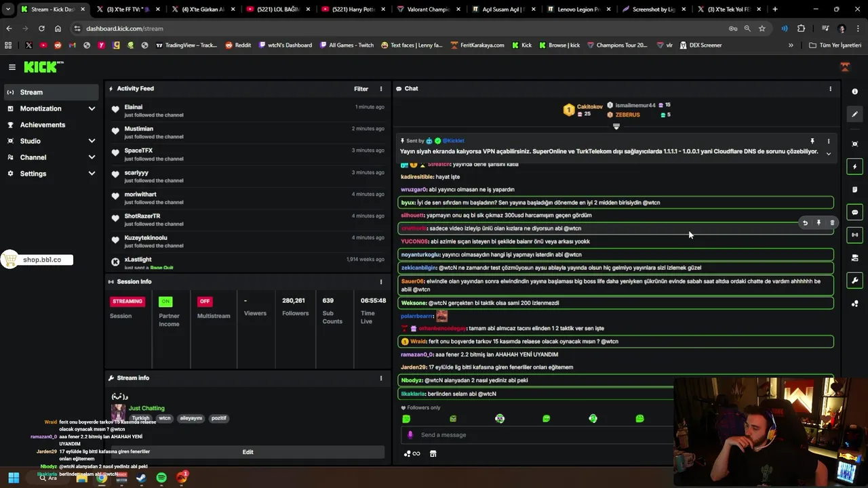The width and height of the screenshot is (868, 488).
Task: Click the camera panel icon in the right sidebar
Action: point(854,258)
